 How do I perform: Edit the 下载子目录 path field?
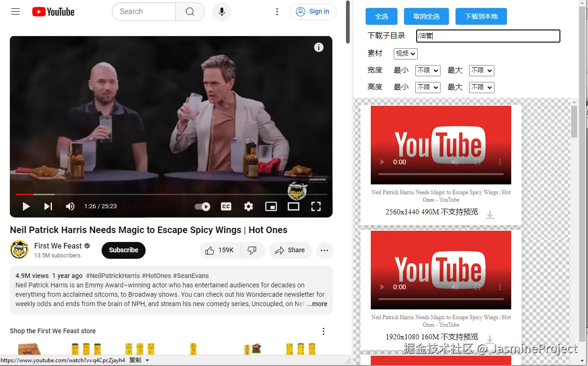pyautogui.click(x=488, y=36)
